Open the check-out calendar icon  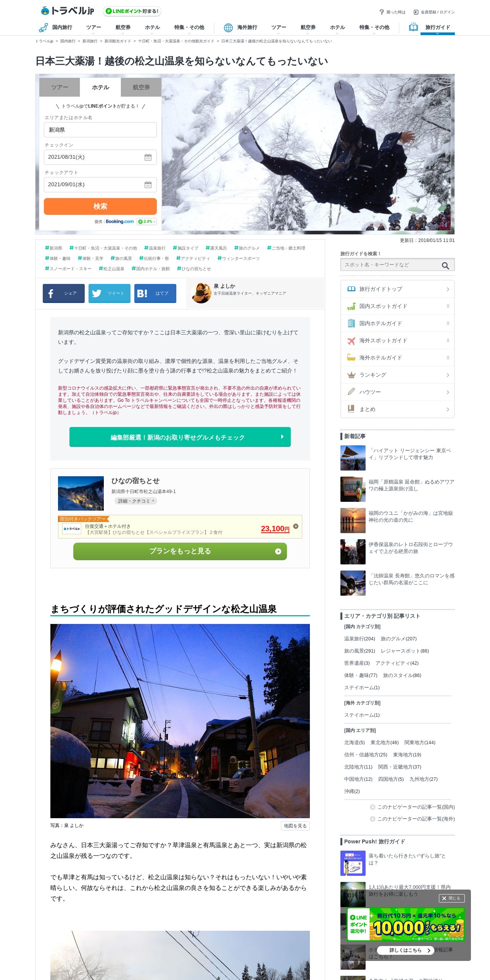coord(148,185)
